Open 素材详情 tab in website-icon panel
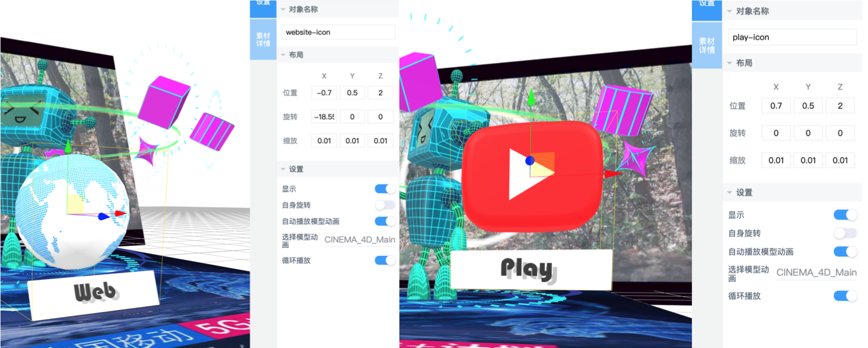Image resolution: width=868 pixels, height=348 pixels. click(x=263, y=40)
